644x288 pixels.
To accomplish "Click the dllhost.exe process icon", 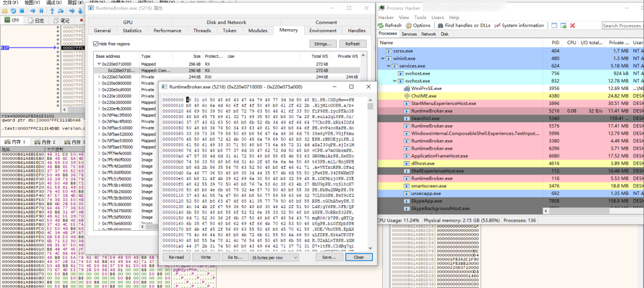I will pos(407,163).
